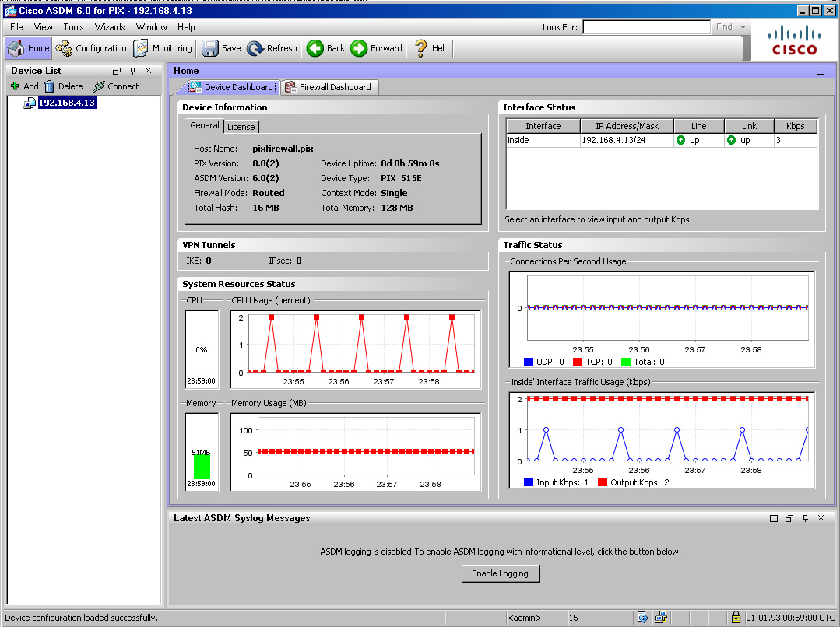Open the Wizards menu

point(110,27)
